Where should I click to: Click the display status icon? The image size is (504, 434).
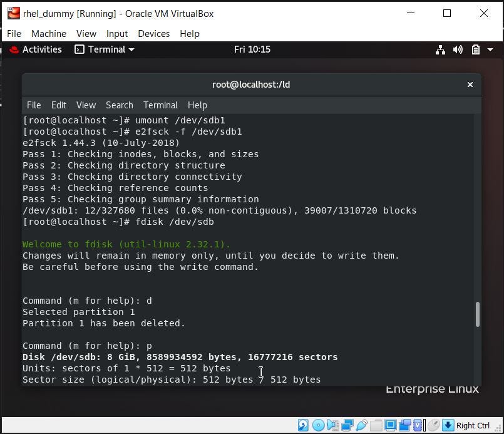click(390, 425)
